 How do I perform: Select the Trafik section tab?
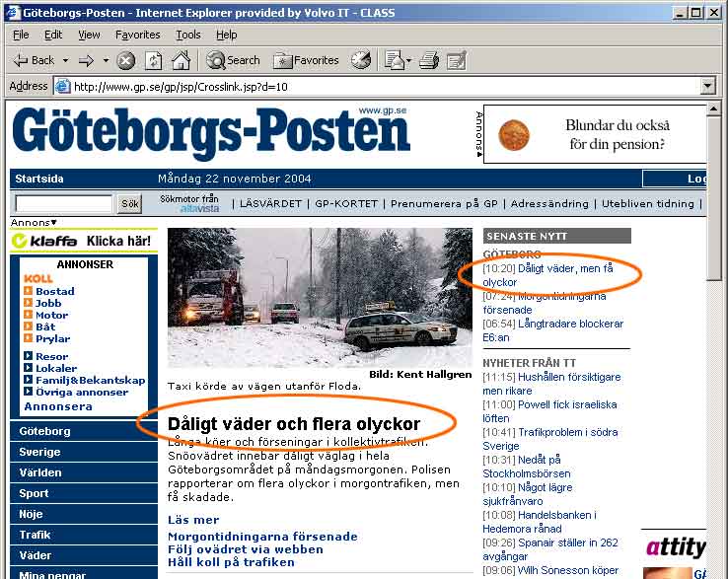[84, 535]
